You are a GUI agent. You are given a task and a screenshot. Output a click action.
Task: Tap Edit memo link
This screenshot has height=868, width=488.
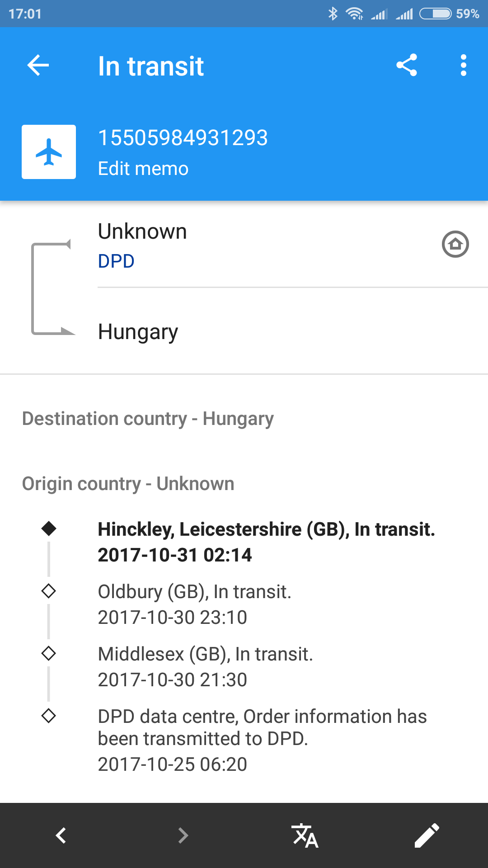click(x=143, y=169)
